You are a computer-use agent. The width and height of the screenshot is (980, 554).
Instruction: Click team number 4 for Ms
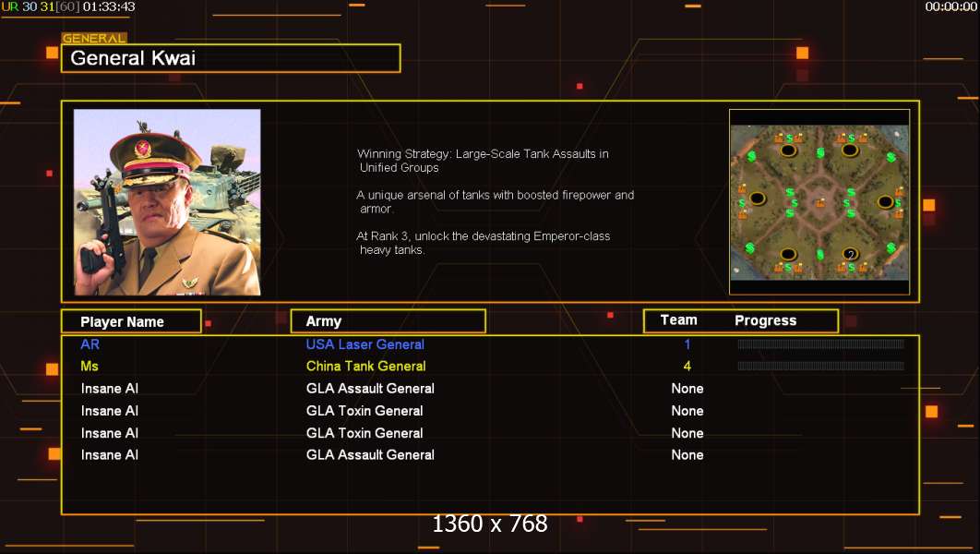687,367
